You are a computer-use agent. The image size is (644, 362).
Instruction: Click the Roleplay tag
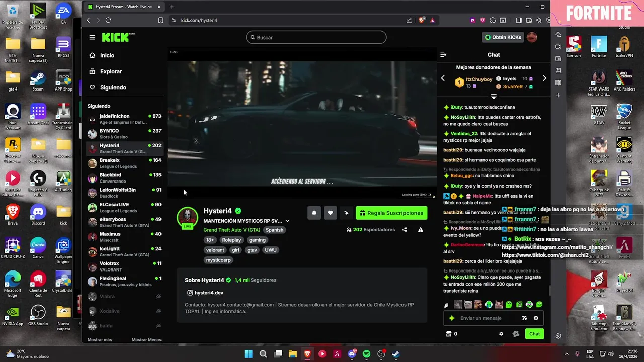click(x=231, y=240)
